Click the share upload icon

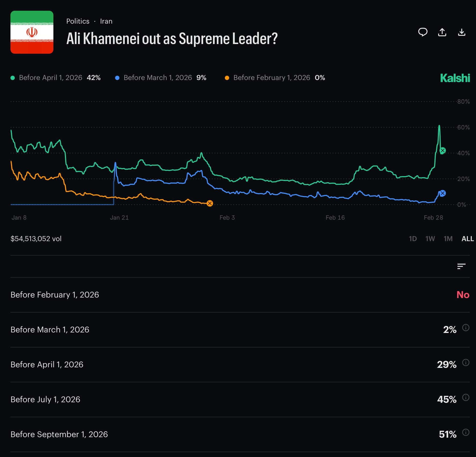point(442,32)
